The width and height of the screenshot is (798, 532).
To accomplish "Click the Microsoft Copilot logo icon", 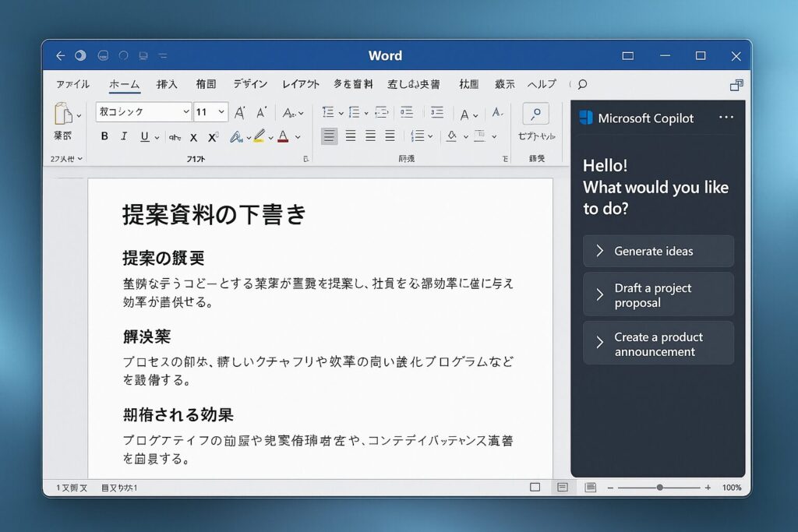I will click(586, 118).
